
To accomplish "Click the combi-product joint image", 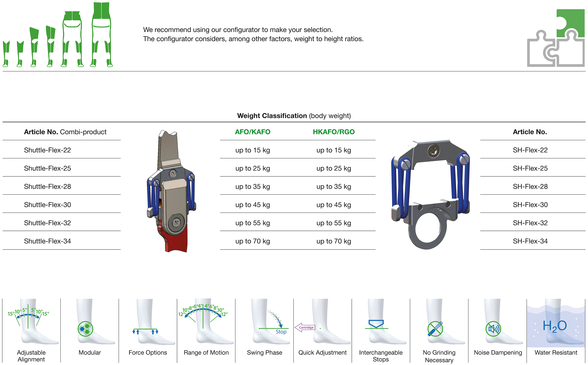I will 171,191.
